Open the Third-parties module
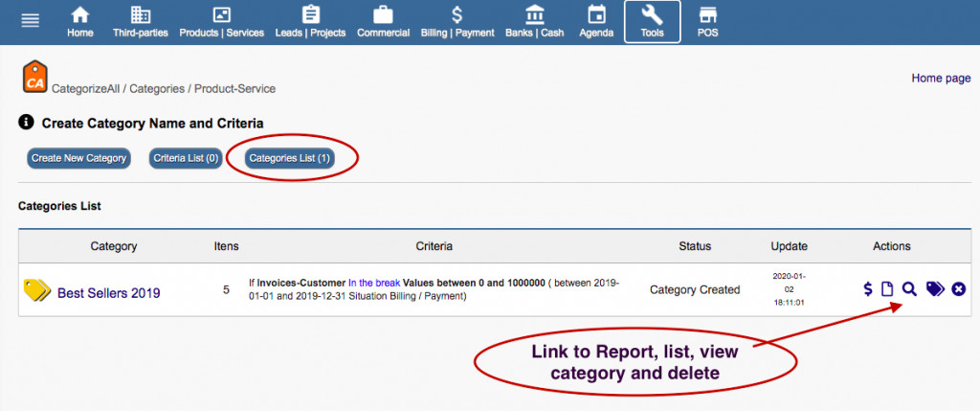980x411 pixels. click(140, 22)
